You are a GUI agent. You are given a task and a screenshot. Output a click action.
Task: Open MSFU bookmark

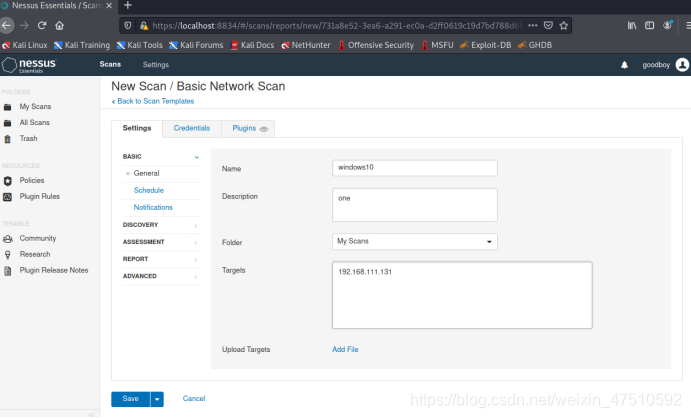437,45
